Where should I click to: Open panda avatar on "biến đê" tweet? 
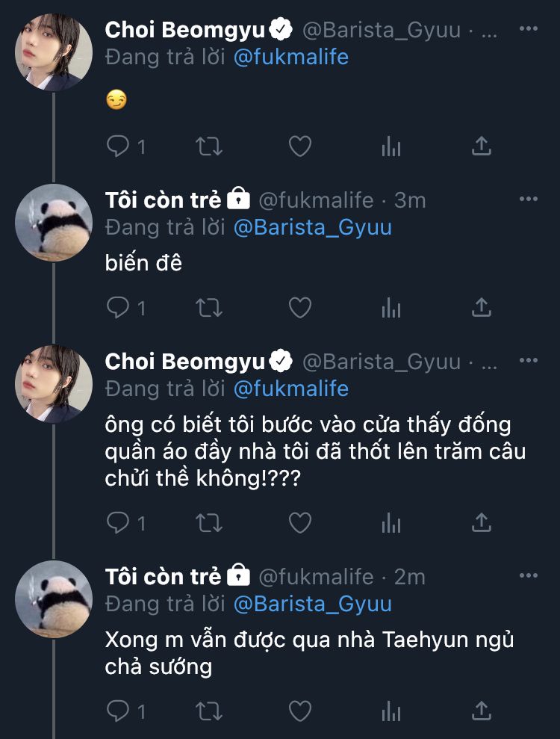click(x=54, y=222)
